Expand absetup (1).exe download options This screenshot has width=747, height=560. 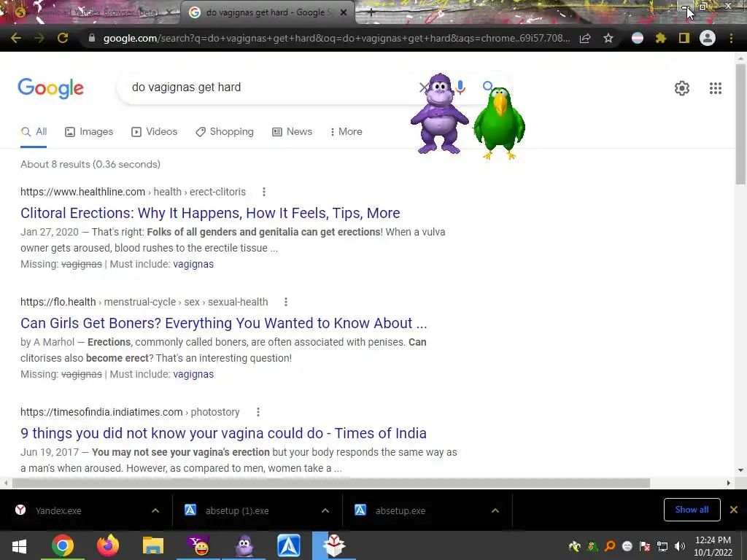click(x=325, y=510)
